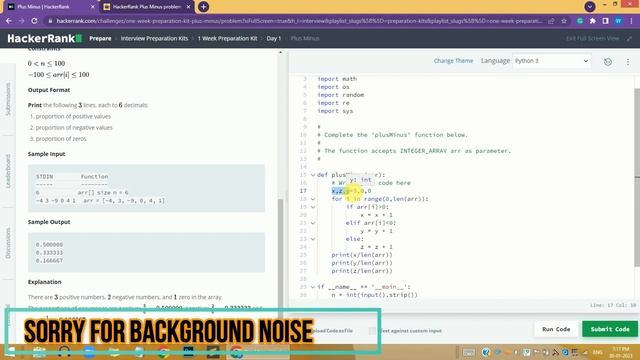Go to Interview Preparation Kits breadcrumb

tap(154, 38)
